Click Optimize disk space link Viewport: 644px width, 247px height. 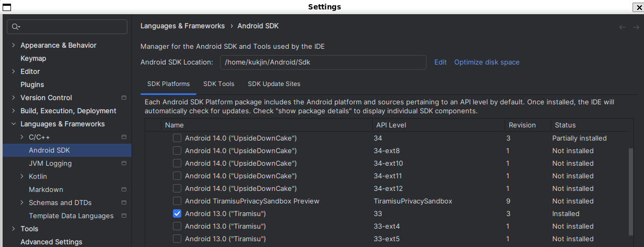[x=487, y=62]
